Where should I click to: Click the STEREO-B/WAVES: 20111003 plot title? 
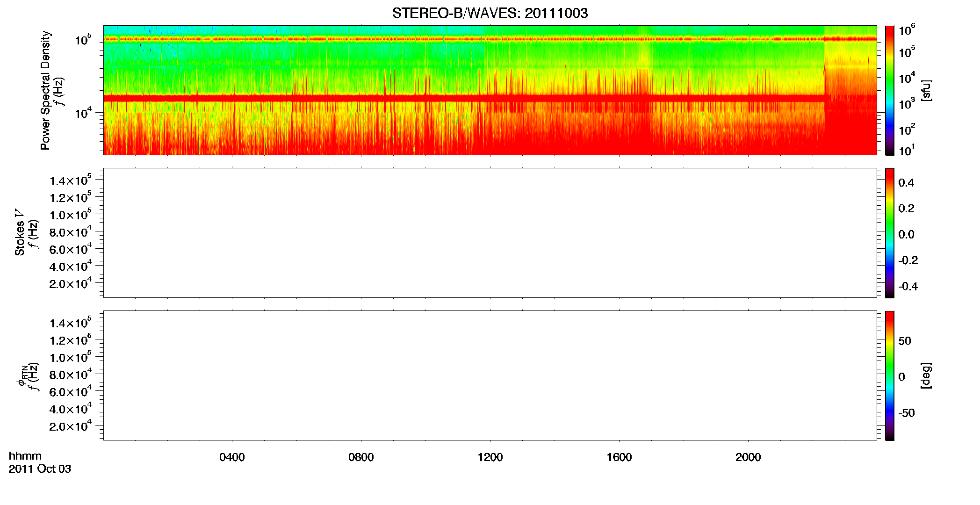[x=490, y=13]
